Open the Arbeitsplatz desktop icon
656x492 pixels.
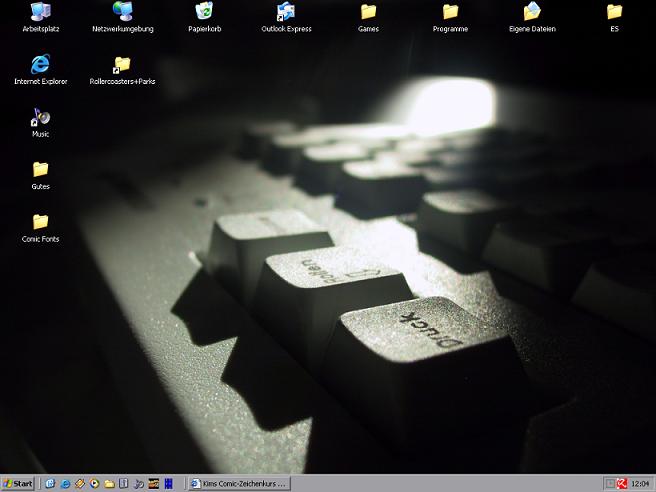(x=41, y=12)
